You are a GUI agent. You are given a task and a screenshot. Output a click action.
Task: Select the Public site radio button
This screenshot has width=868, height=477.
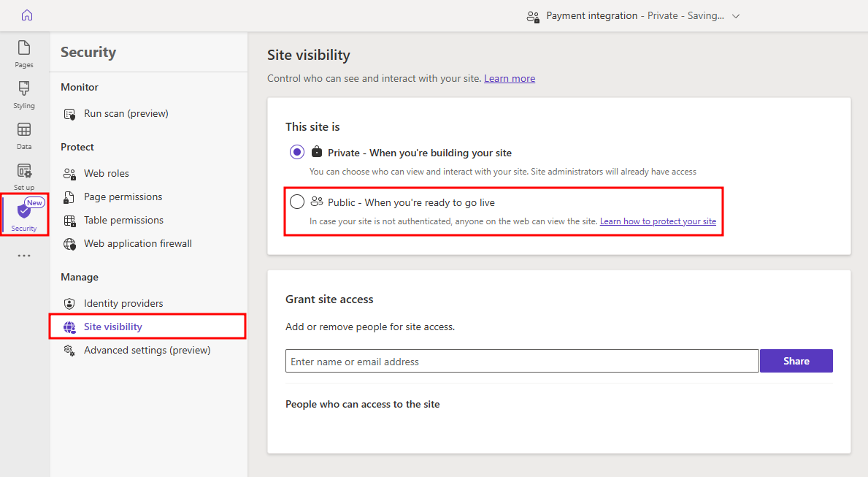pos(297,202)
